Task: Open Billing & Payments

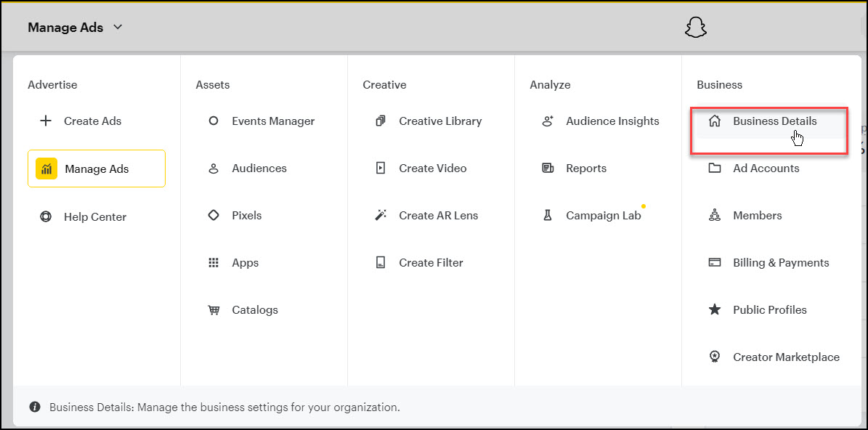Action: point(781,263)
